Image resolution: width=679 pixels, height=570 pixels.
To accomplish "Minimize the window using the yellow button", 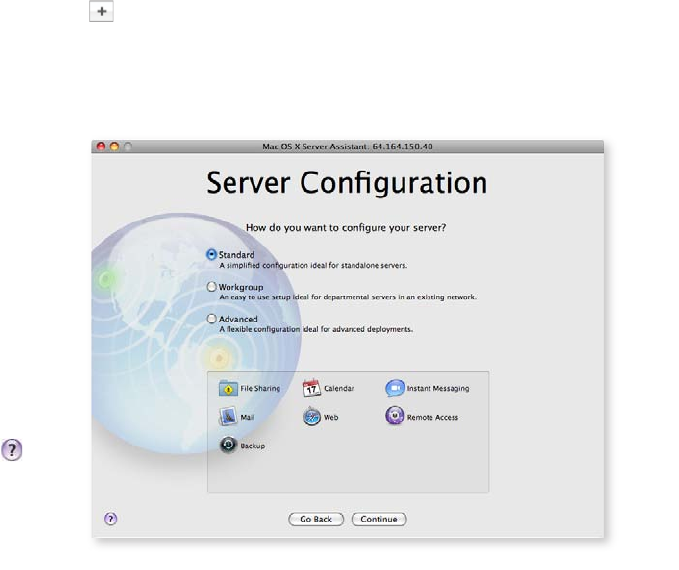I will tap(114, 146).
